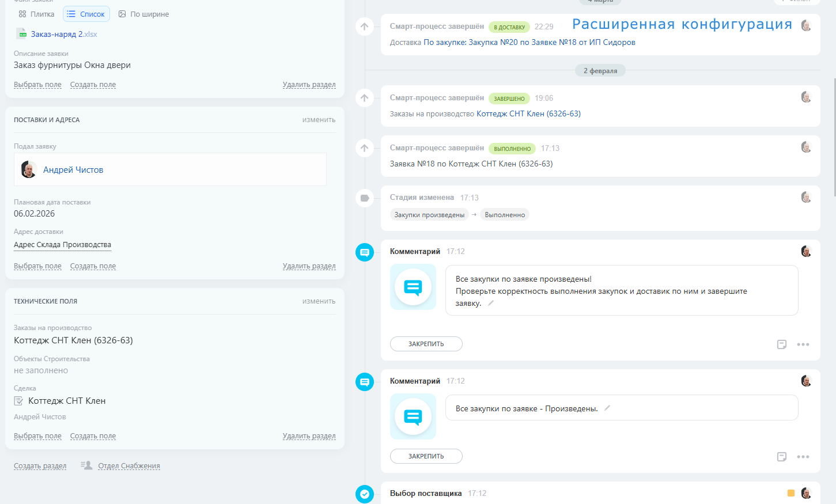Select the Список view
836x504 pixels.
pos(86,14)
